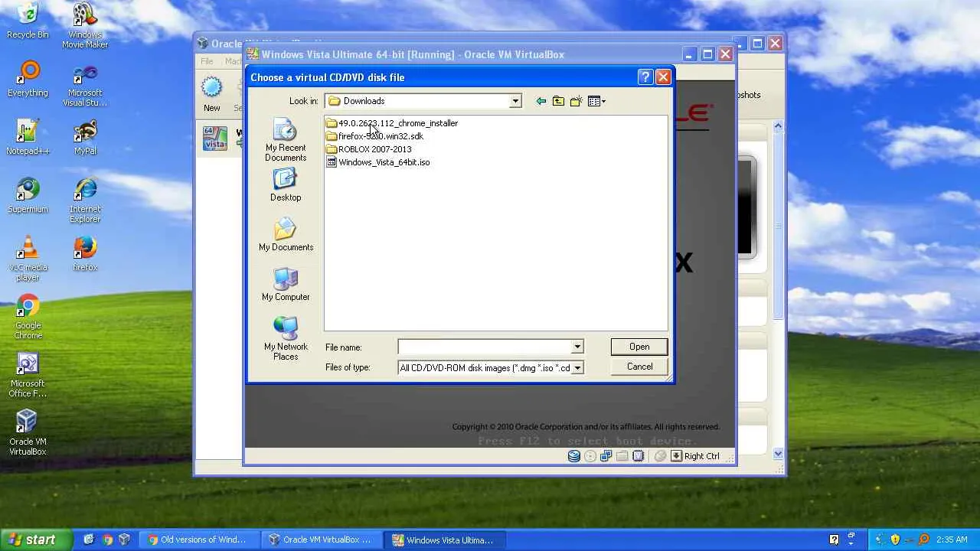This screenshot has height=551, width=980.
Task: Open the Windows Start menu
Action: pyautogui.click(x=36, y=540)
